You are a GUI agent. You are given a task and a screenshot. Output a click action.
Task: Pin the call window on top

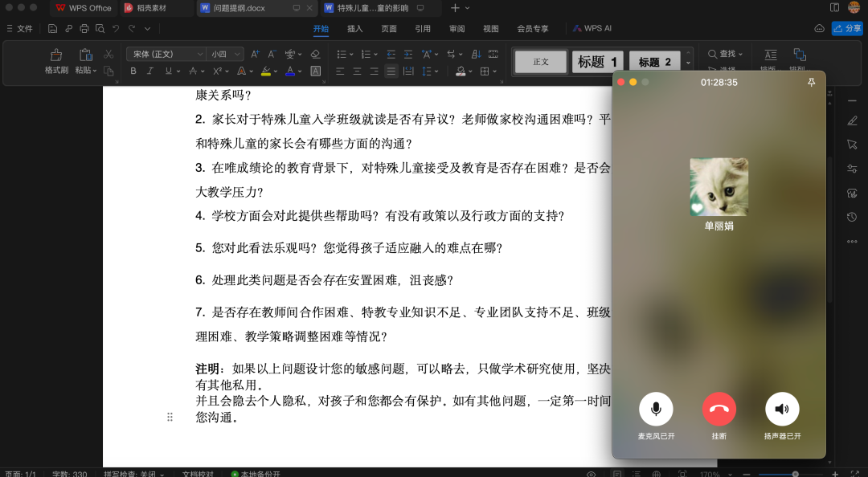point(811,82)
